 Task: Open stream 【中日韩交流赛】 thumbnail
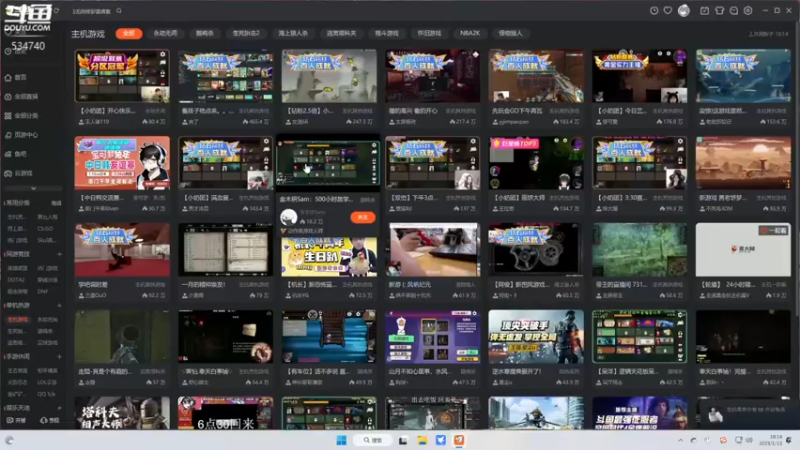click(x=122, y=163)
